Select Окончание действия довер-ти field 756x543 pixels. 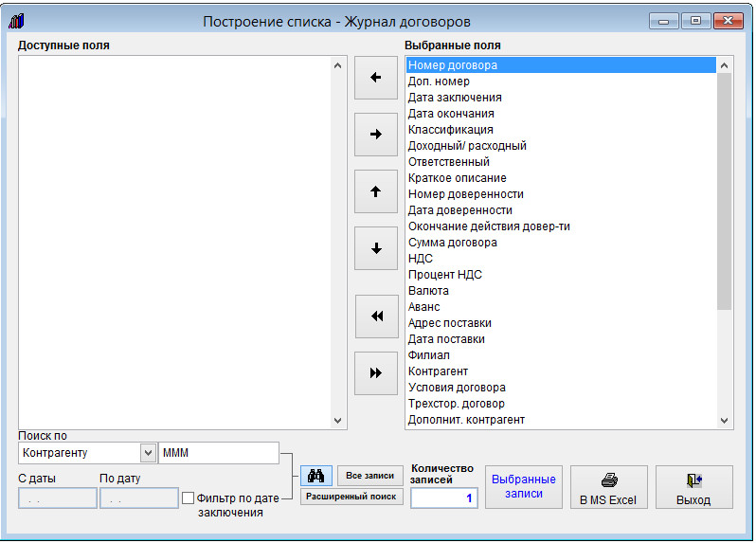(562, 226)
